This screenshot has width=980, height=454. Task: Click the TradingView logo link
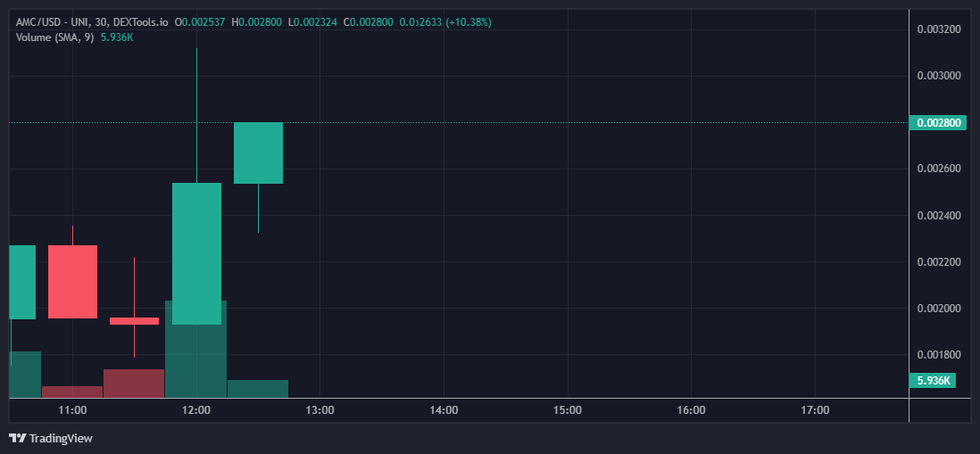[x=51, y=438]
